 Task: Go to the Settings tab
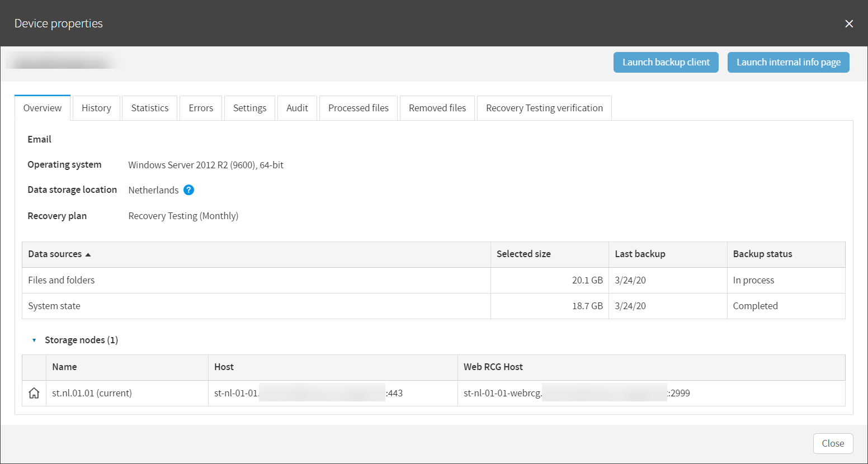coord(249,108)
